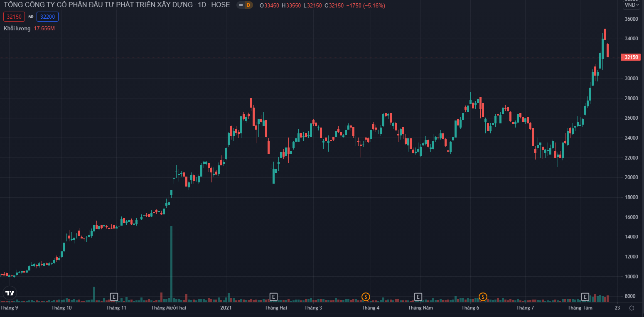Click the Tháng Năm time axis label
Screen dimensions: 644x317
click(420, 308)
